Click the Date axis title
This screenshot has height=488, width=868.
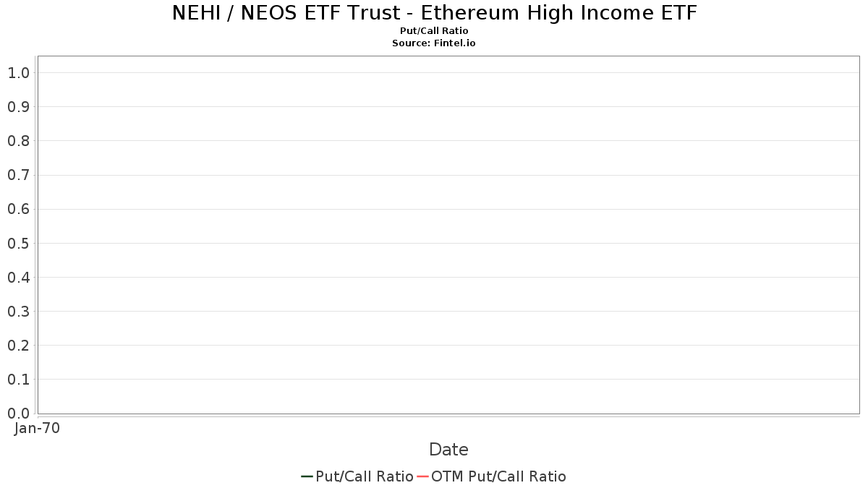448,450
